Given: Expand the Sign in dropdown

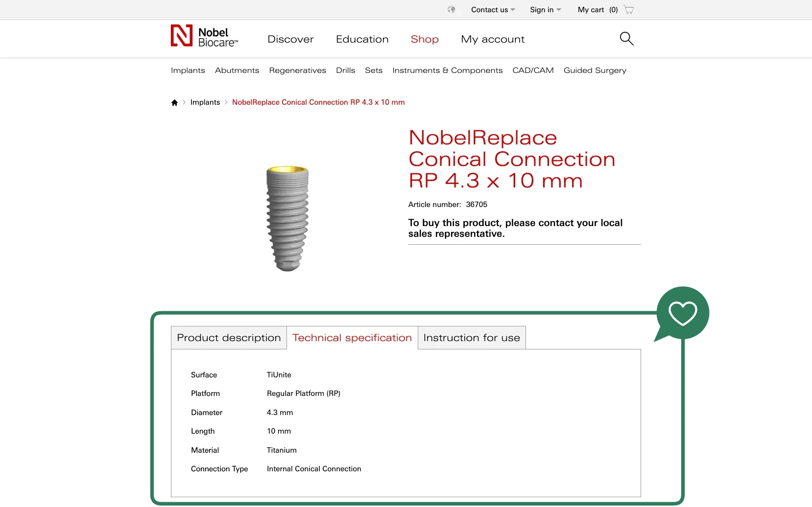Looking at the screenshot, I should tap(546, 10).
